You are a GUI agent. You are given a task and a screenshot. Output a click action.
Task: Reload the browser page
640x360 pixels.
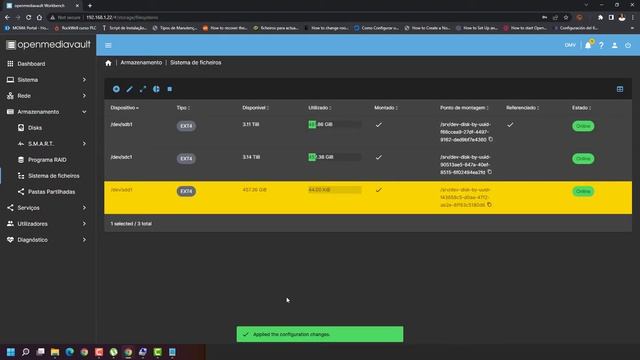29,18
